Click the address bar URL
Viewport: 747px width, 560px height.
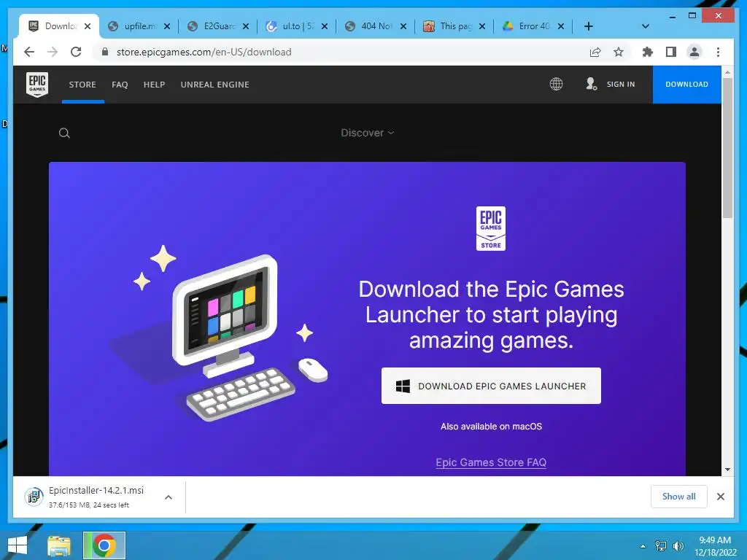pyautogui.click(x=204, y=52)
